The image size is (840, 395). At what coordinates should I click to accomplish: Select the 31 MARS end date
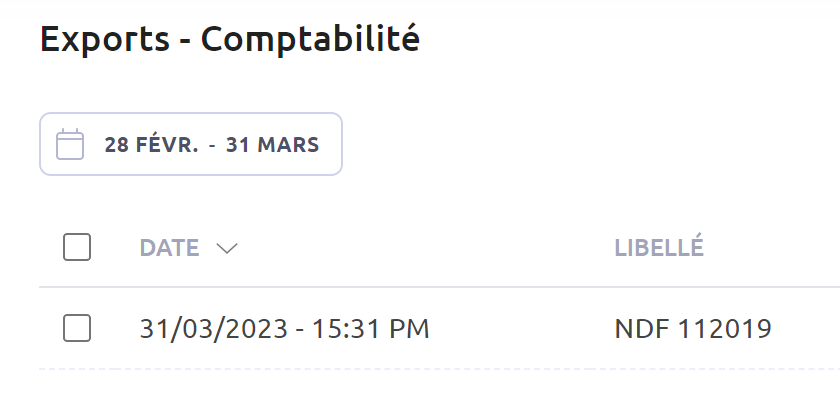(x=272, y=145)
